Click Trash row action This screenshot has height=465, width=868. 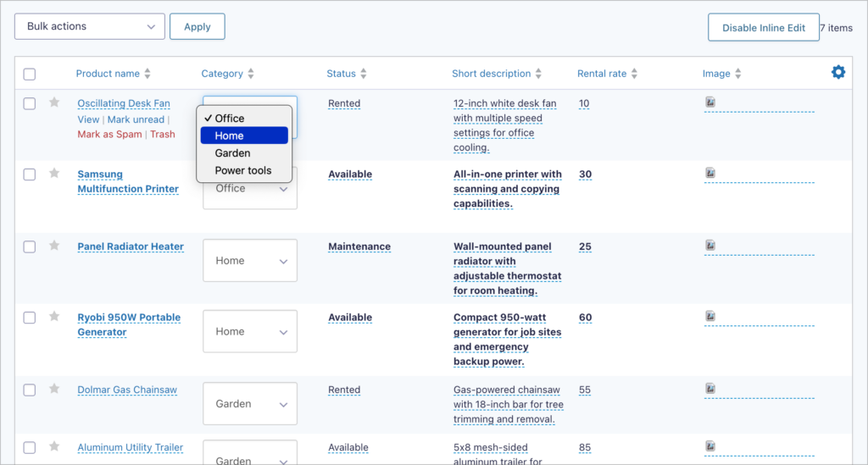click(x=162, y=135)
